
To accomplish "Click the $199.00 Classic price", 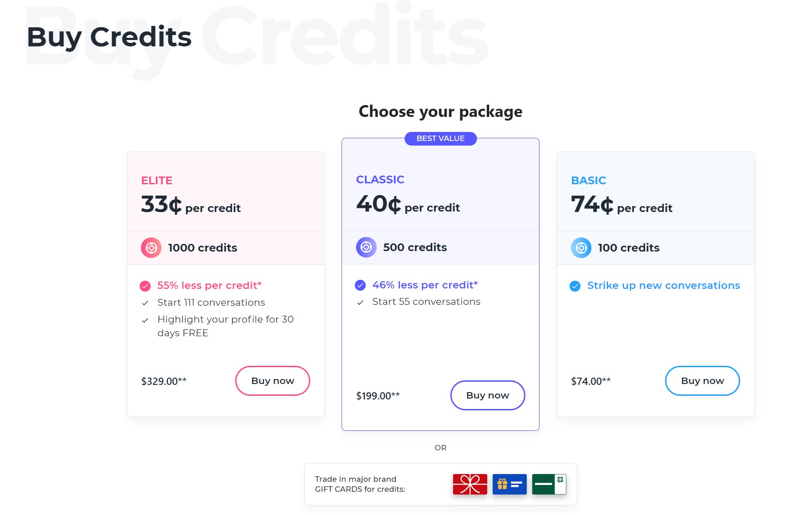I will (x=378, y=396).
